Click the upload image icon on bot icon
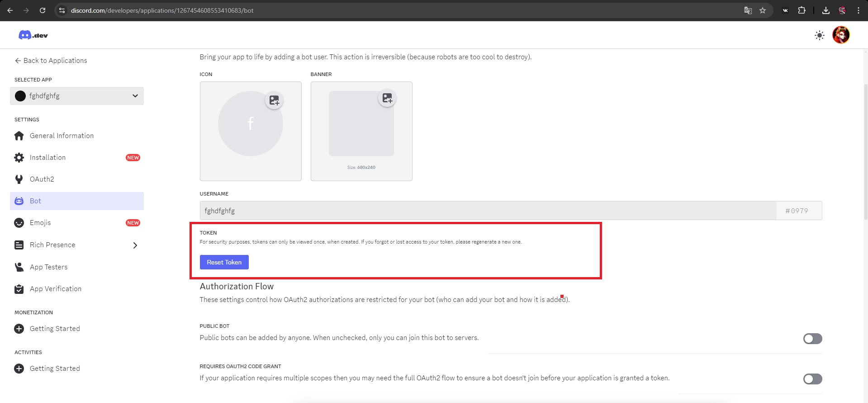The image size is (868, 403). coord(274,100)
